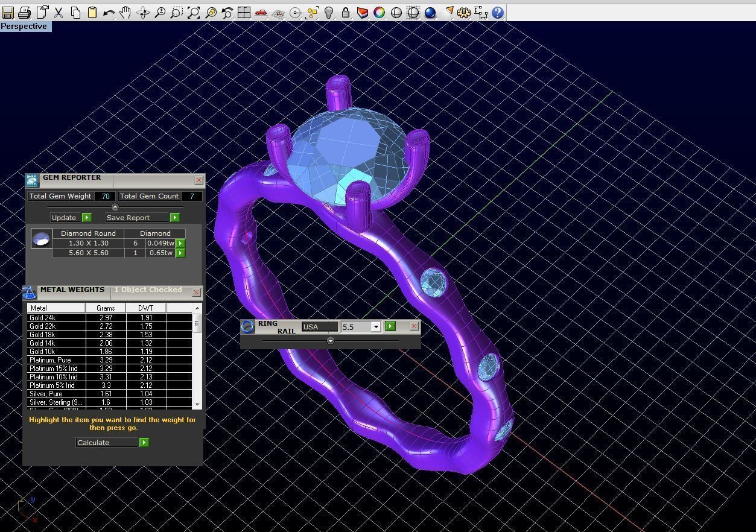This screenshot has width=756, height=532.
Task: Click metal list scrollbar up arrow
Action: pyautogui.click(x=197, y=308)
